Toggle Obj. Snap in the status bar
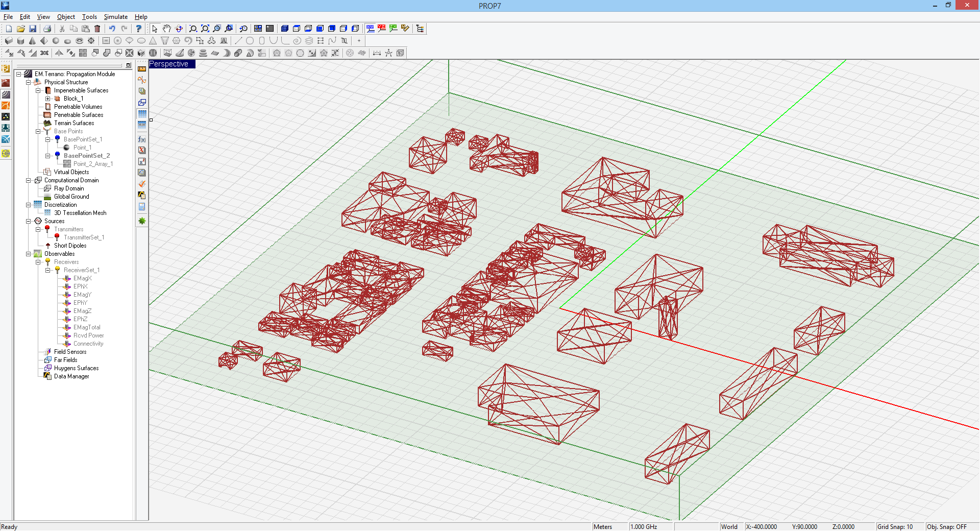Image resolution: width=980 pixels, height=531 pixels. [x=946, y=527]
